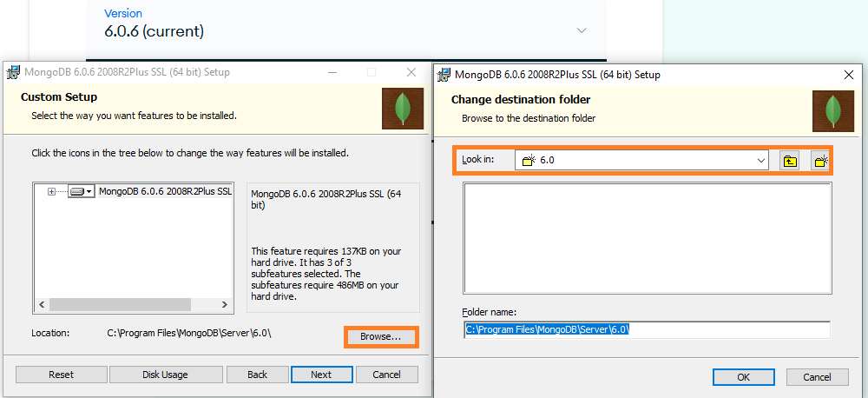Screen dimensions: 868x398
Task: Click the 'Look in:' label
Action: [x=477, y=159]
